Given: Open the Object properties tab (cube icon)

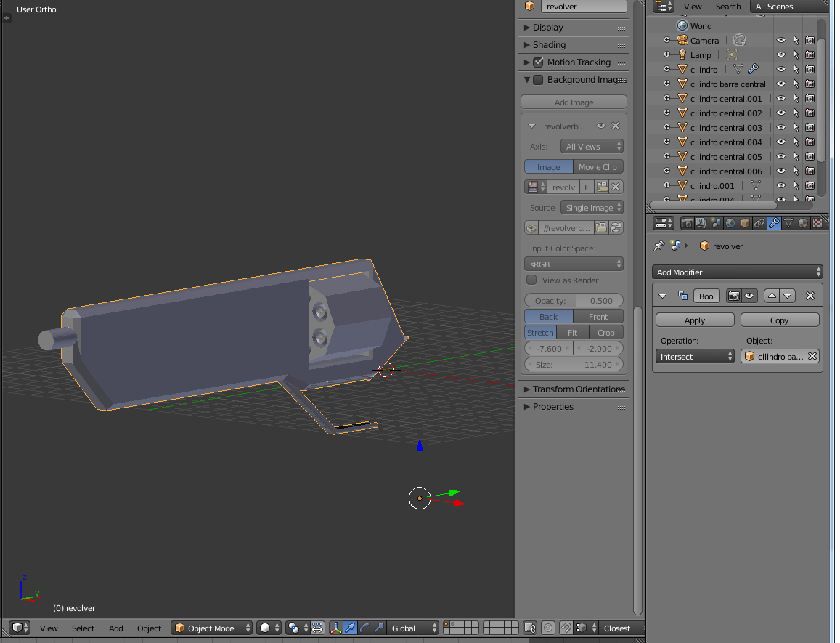Looking at the screenshot, I should pos(745,223).
